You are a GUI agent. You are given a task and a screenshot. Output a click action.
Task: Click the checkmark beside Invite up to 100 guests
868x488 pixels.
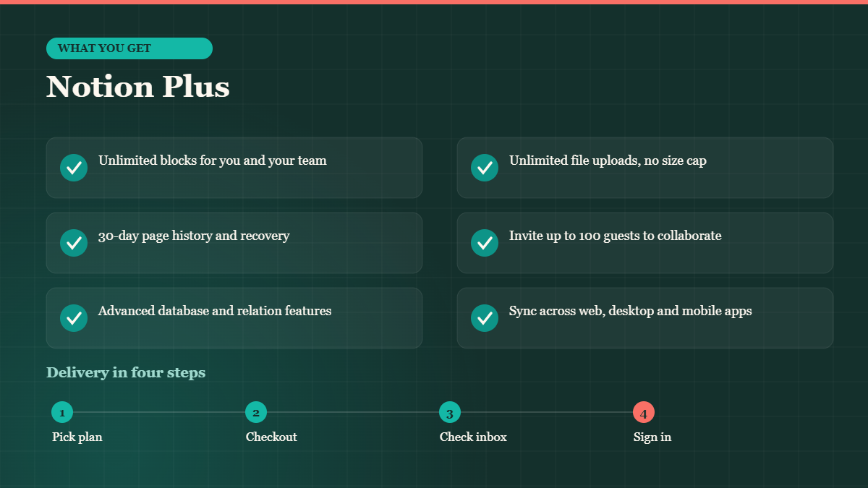pyautogui.click(x=485, y=243)
